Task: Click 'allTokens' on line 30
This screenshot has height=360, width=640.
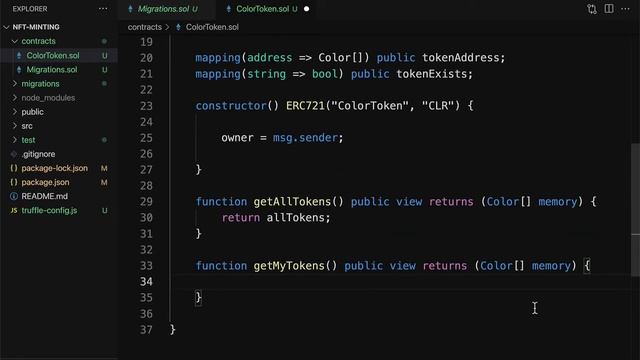Action: tap(296, 218)
